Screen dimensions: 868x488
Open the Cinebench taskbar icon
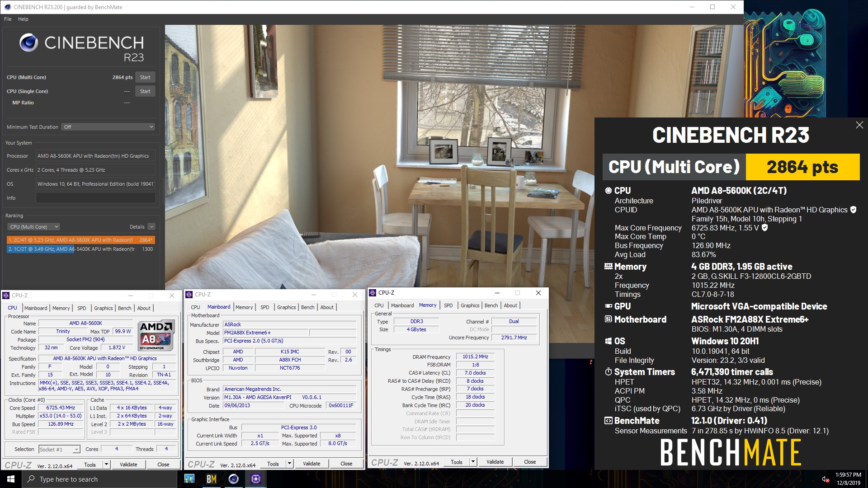pyautogui.click(x=233, y=479)
